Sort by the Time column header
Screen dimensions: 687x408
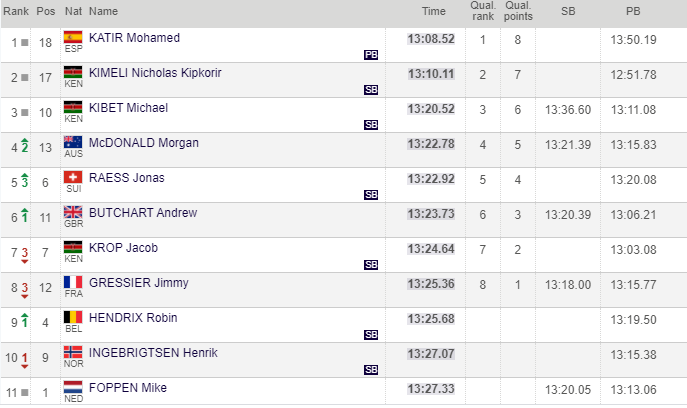click(433, 12)
